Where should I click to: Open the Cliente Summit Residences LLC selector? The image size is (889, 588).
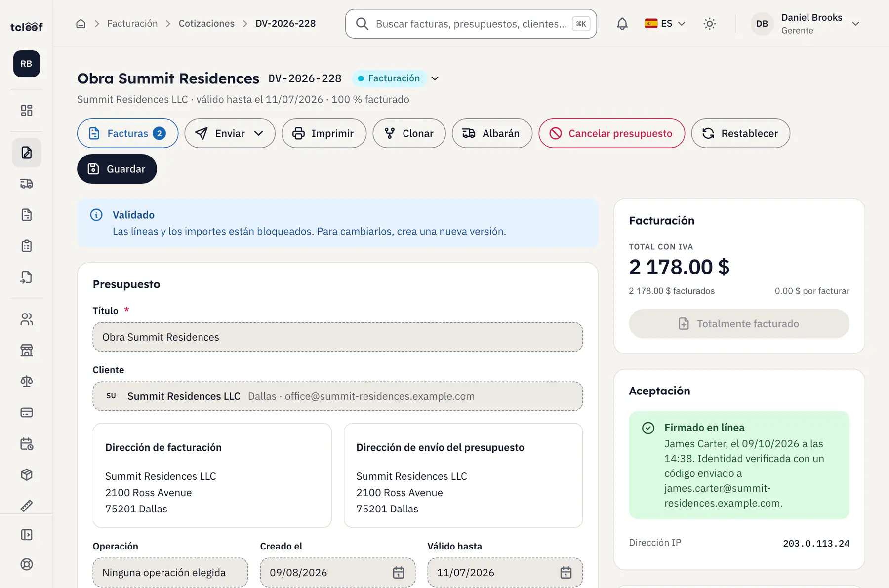point(338,396)
